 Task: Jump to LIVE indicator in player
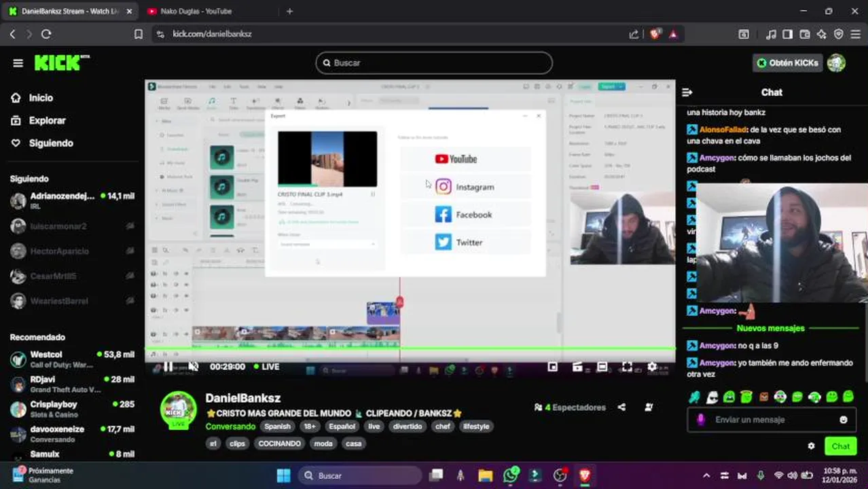coord(266,367)
